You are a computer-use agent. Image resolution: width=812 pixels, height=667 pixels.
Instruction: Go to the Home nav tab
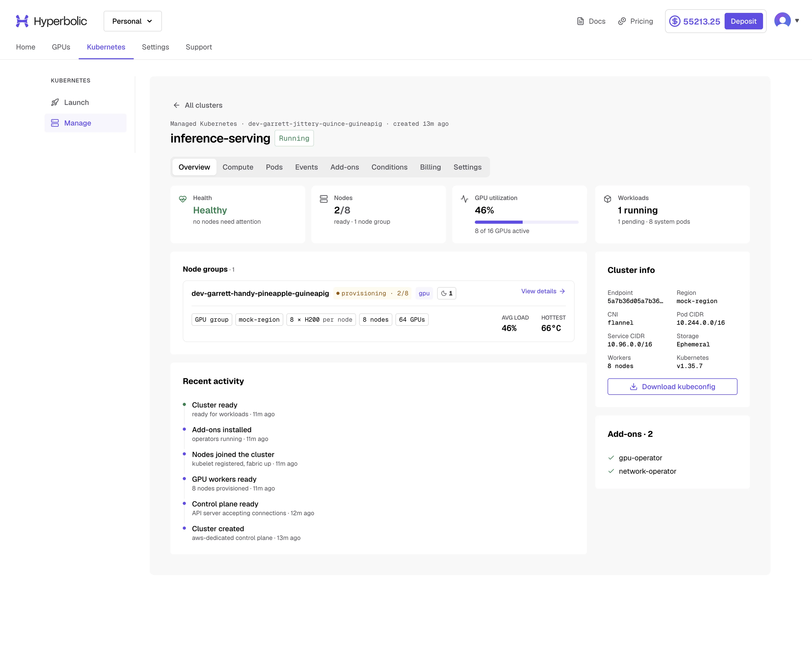(26, 47)
